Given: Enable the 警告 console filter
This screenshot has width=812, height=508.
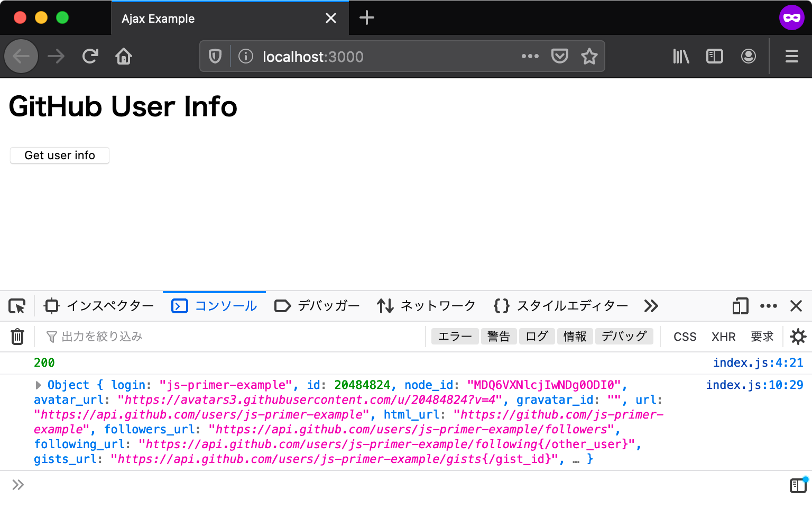Looking at the screenshot, I should point(499,336).
